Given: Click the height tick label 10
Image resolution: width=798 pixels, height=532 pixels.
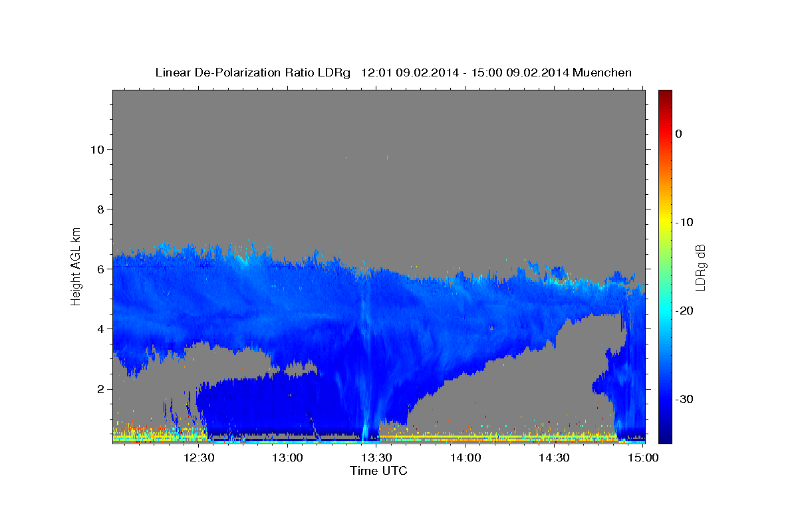Looking at the screenshot, I should point(96,149).
